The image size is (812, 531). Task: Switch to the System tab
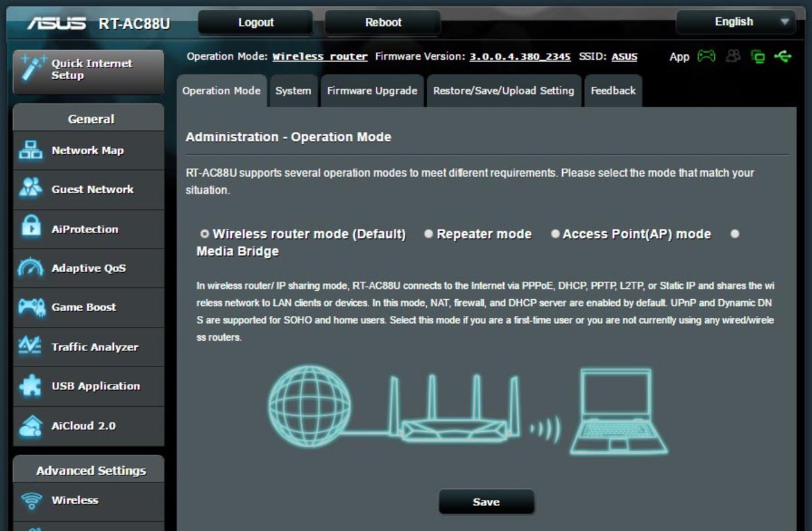click(293, 91)
